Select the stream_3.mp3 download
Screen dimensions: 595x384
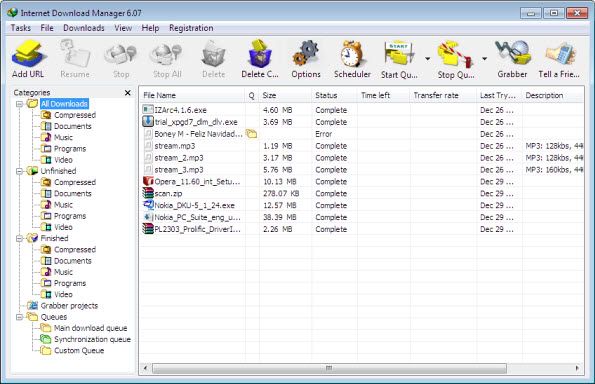[362, 170]
